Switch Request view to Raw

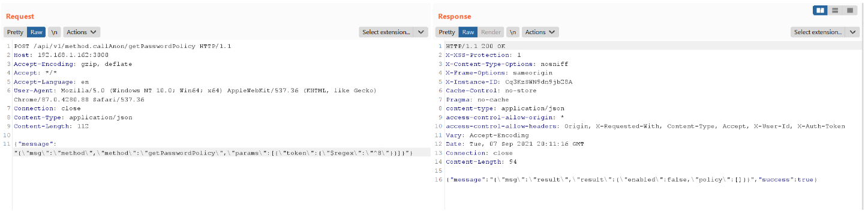tap(37, 32)
